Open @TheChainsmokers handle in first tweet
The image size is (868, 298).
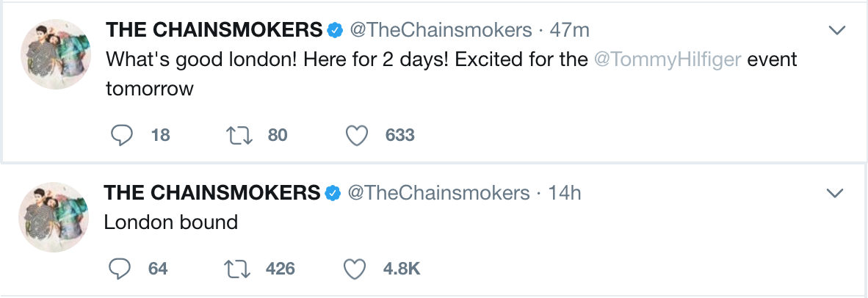441,30
